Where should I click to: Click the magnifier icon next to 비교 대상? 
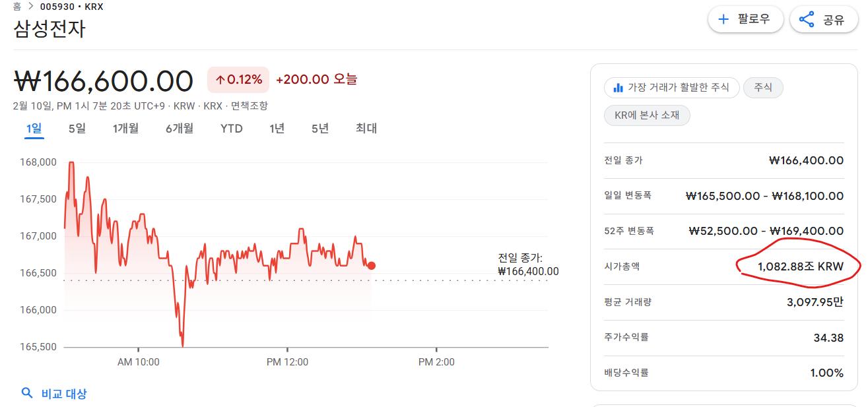pos(27,393)
